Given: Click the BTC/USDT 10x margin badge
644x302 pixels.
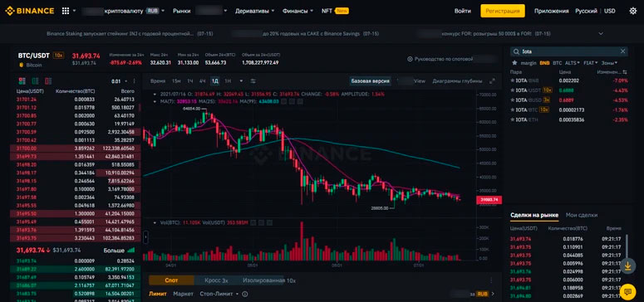Looking at the screenshot, I should pyautogui.click(x=58, y=55).
